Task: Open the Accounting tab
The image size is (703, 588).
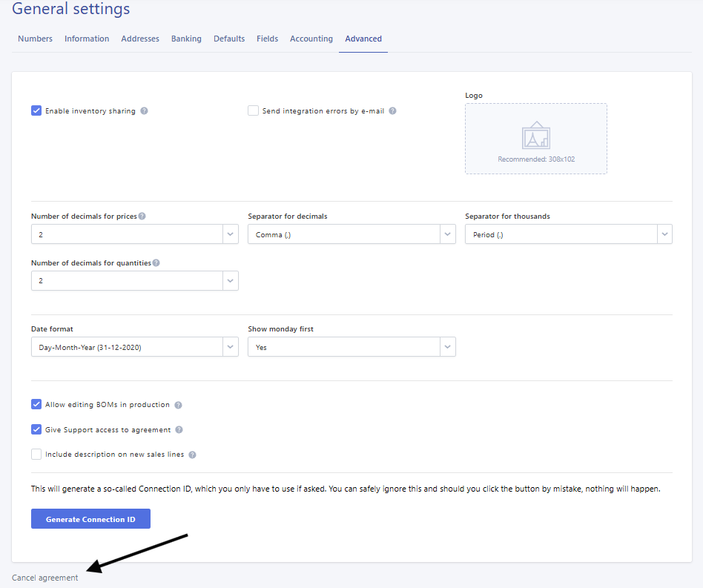Action: 311,39
